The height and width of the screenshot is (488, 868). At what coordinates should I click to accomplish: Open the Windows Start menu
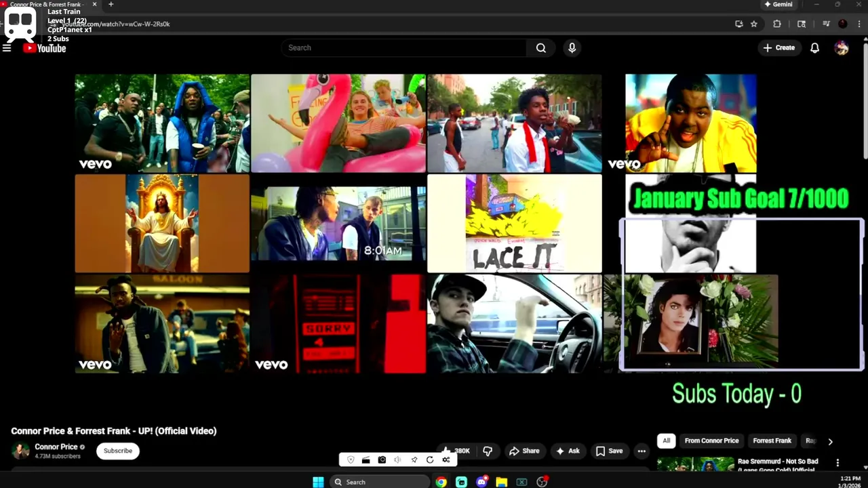pyautogui.click(x=318, y=482)
